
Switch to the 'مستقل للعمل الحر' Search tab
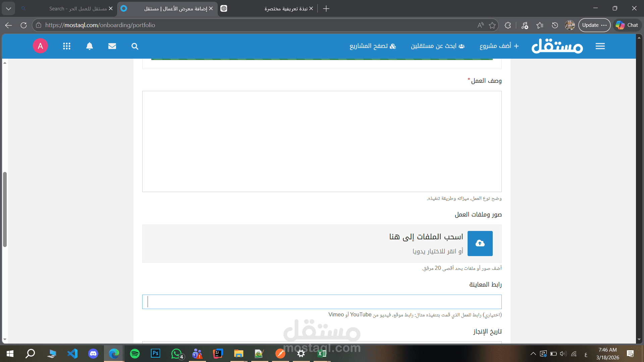tap(78, 9)
